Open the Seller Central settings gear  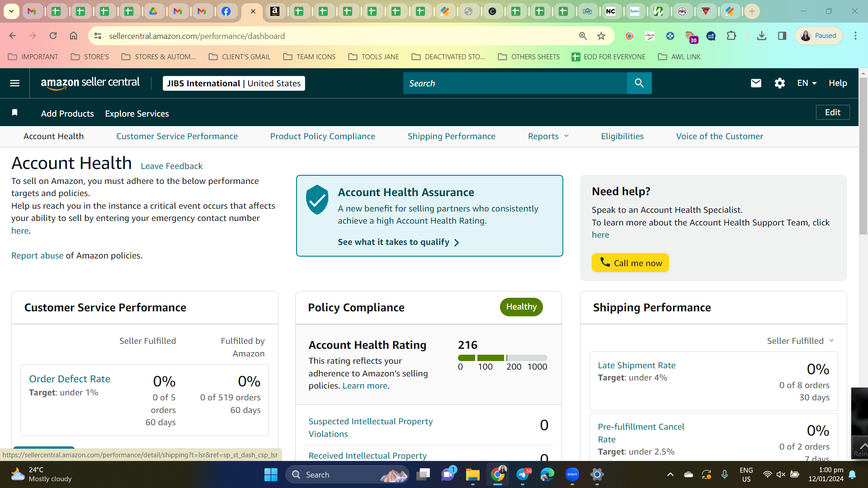[779, 83]
